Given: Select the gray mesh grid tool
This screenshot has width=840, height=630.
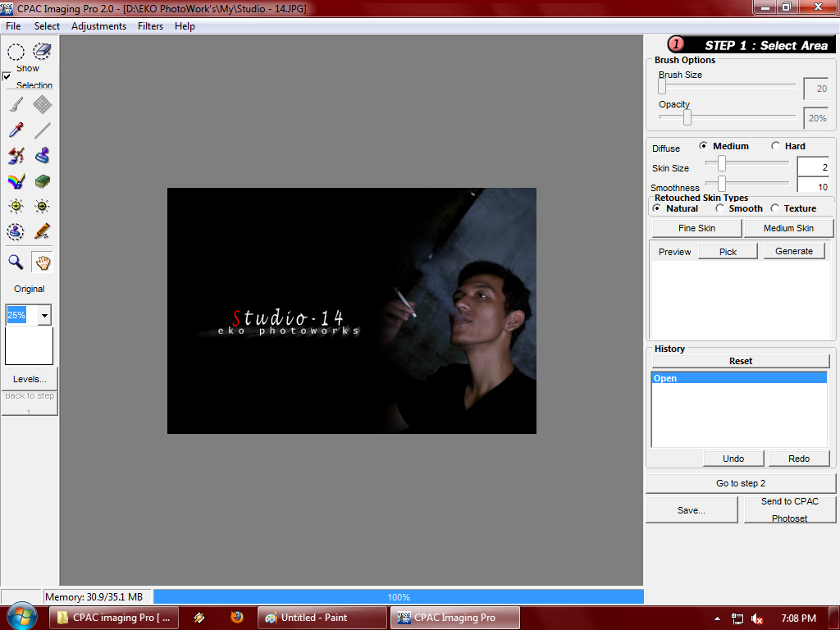Looking at the screenshot, I should (x=43, y=104).
